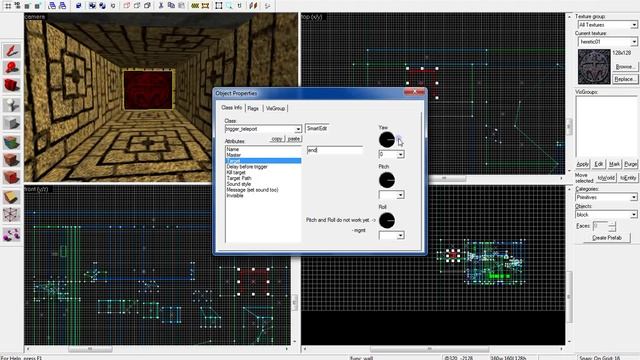Click the Load Window State icon
640x360 pixels.
(52, 5)
